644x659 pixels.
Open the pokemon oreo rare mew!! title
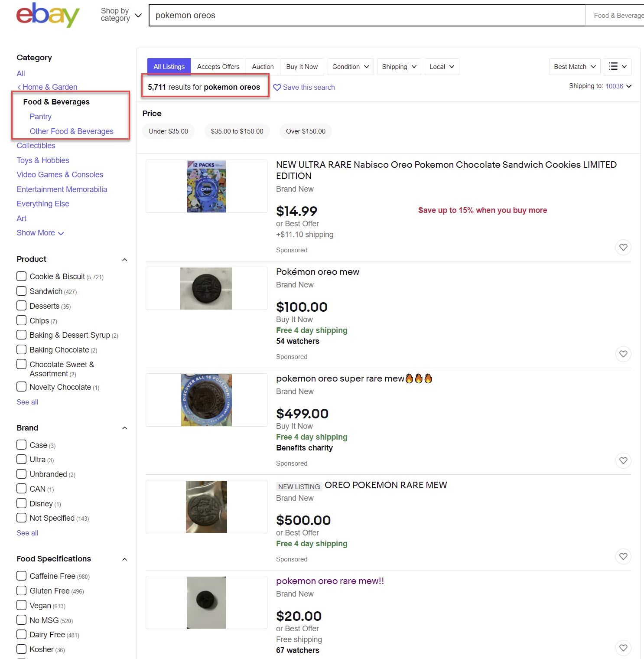pos(330,581)
